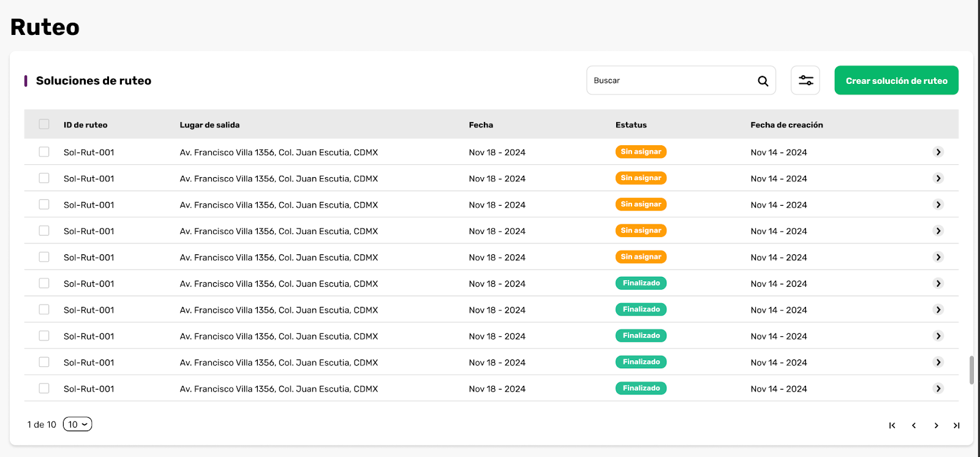This screenshot has width=980, height=457.
Task: Click the first Sin asignar status badge
Action: pos(641,152)
